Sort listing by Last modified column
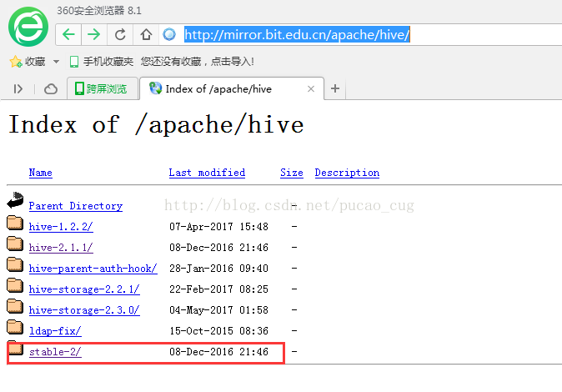The height and width of the screenshot is (392, 562). (x=207, y=173)
